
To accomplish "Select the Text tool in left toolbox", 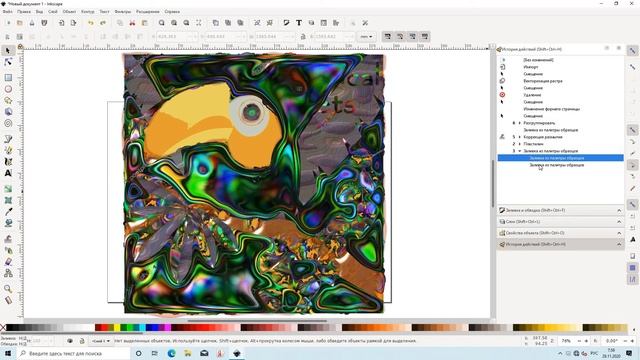I will [x=8, y=173].
